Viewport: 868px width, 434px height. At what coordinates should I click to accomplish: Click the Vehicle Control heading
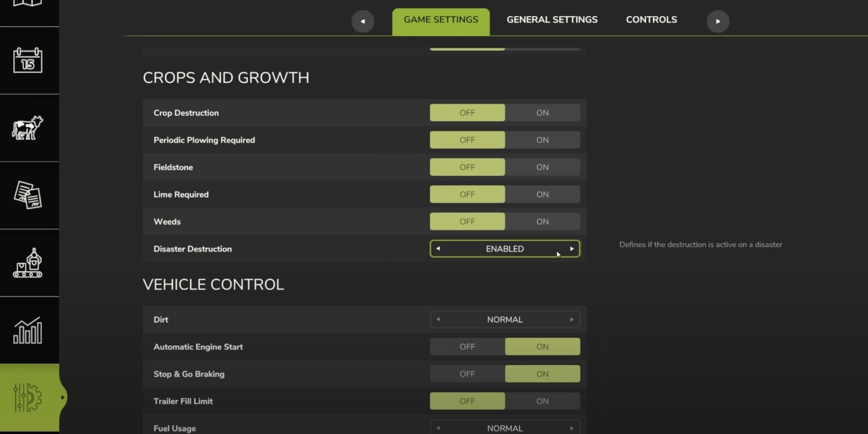213,285
